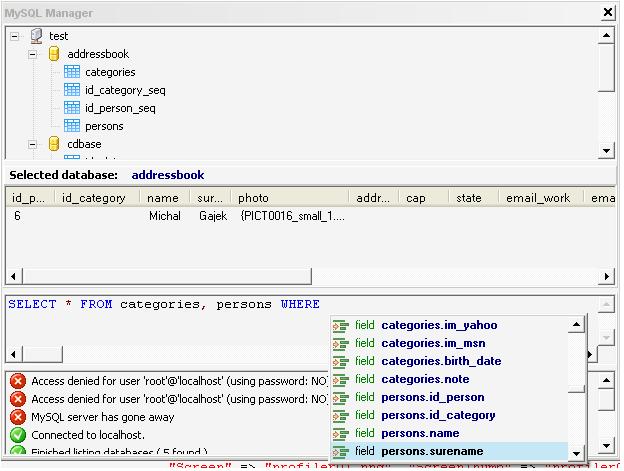Click the id_category_seq table icon

(x=72, y=90)
